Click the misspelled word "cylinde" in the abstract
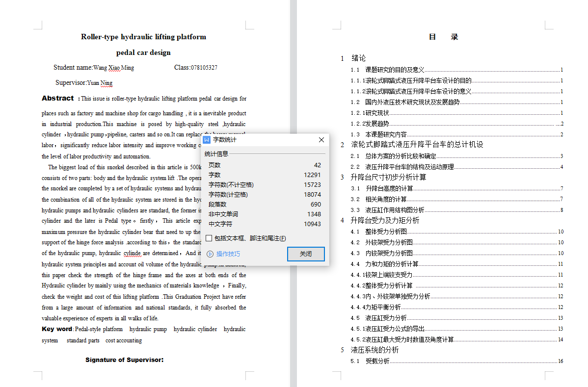This screenshot has width=588, height=387. tap(132, 253)
